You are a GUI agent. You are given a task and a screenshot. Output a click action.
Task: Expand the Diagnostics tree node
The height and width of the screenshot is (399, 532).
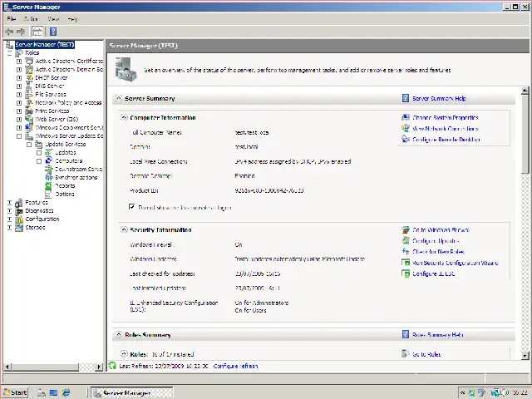(9, 210)
